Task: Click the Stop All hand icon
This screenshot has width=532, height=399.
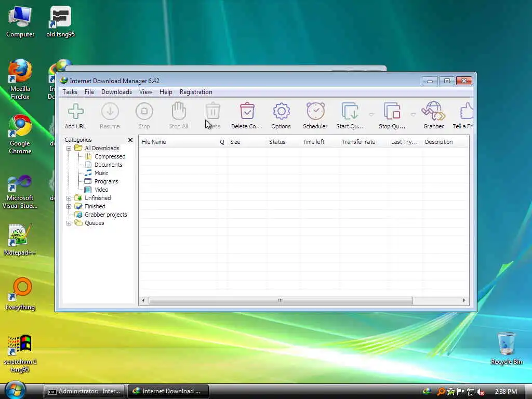Action: [179, 115]
